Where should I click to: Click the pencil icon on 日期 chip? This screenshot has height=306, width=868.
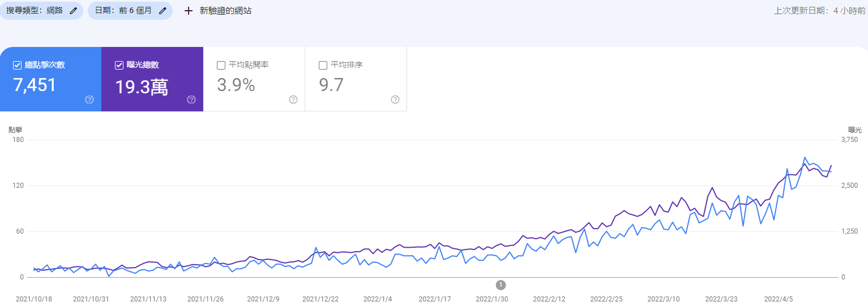pyautogui.click(x=163, y=11)
